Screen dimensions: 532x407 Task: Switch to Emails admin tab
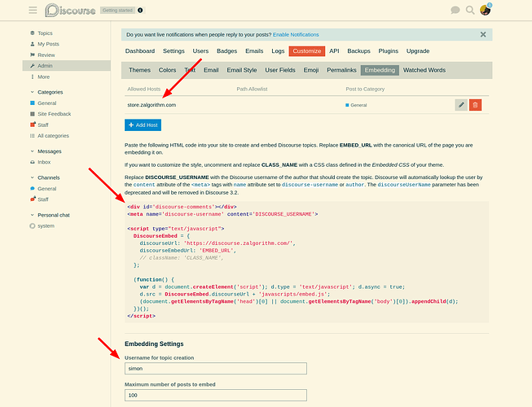(254, 50)
